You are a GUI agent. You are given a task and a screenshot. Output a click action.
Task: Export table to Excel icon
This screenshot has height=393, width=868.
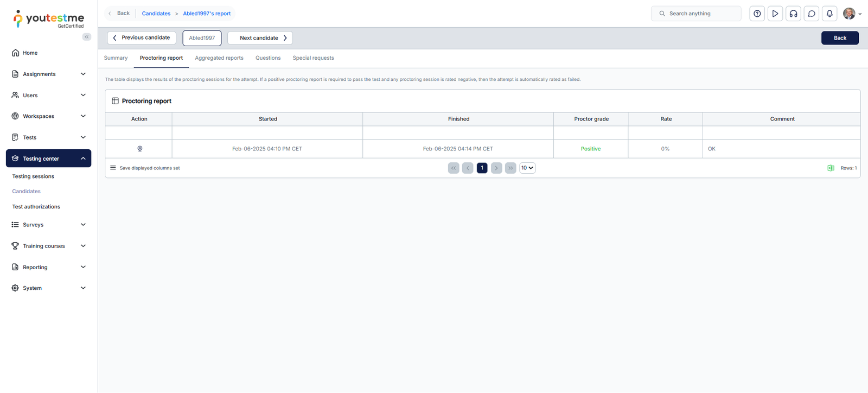(831, 168)
